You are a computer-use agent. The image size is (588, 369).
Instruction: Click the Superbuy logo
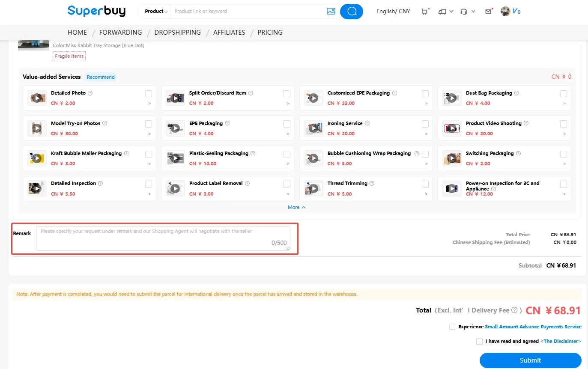(96, 11)
